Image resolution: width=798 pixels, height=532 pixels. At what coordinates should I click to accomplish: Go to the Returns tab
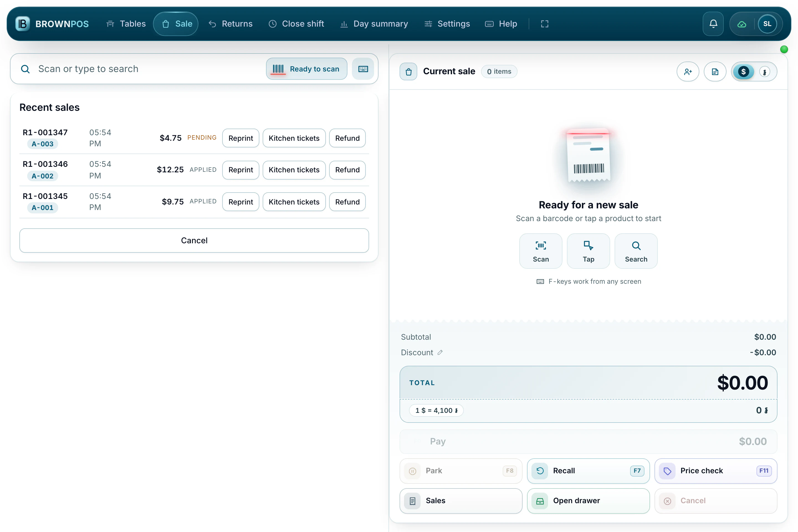231,24
